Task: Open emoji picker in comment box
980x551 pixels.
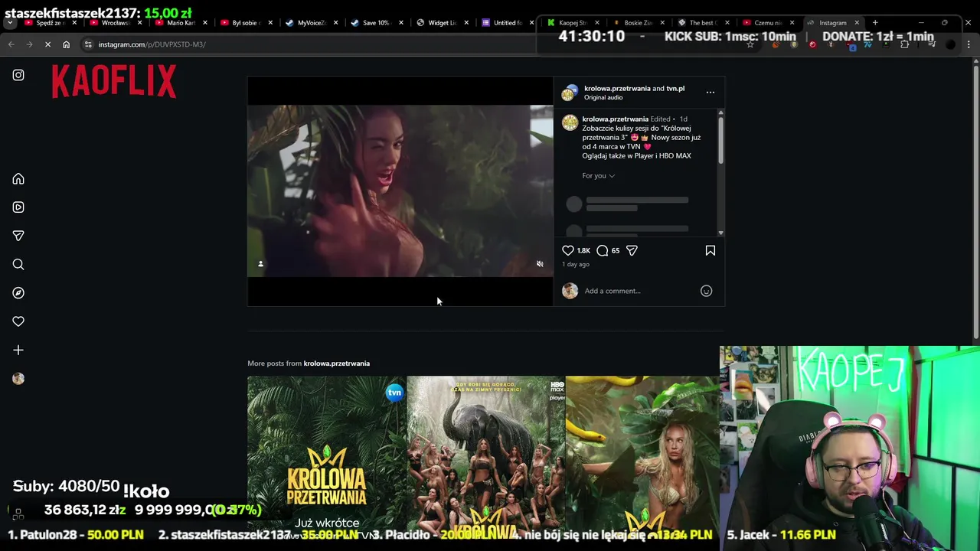Action: 707,291
